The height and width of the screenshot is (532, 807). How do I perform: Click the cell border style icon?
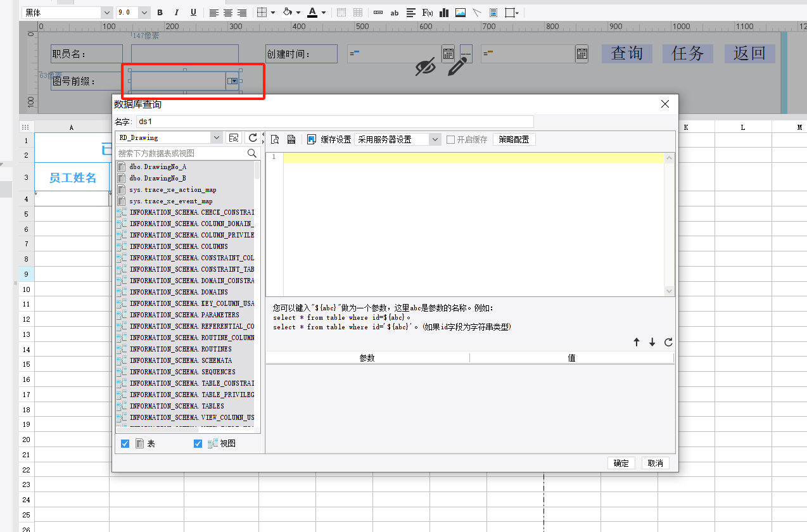262,13
